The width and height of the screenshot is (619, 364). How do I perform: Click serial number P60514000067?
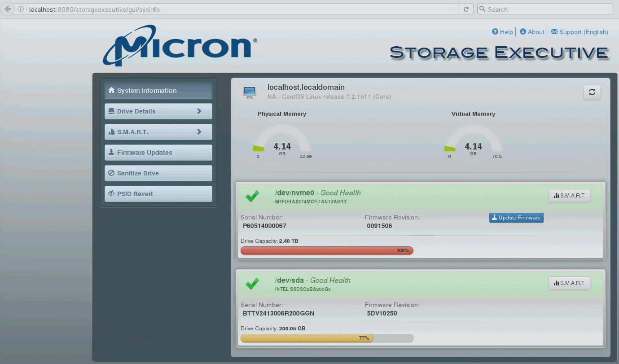point(264,226)
